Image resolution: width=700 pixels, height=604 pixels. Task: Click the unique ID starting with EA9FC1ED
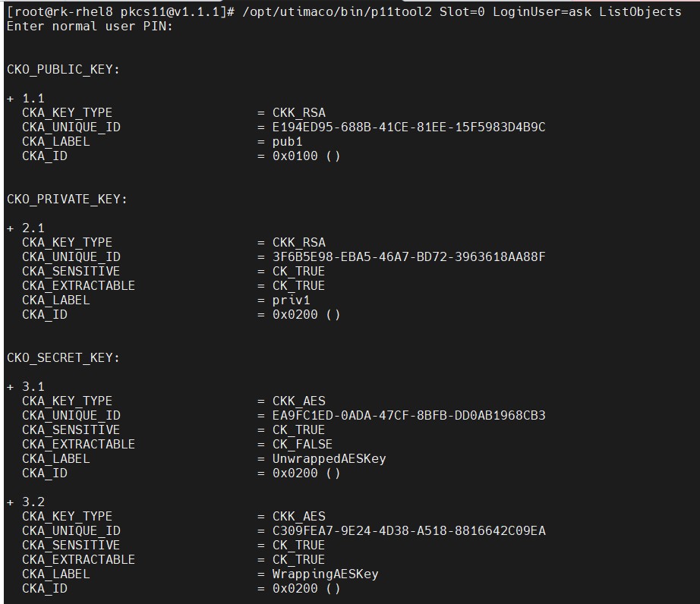[x=409, y=415]
